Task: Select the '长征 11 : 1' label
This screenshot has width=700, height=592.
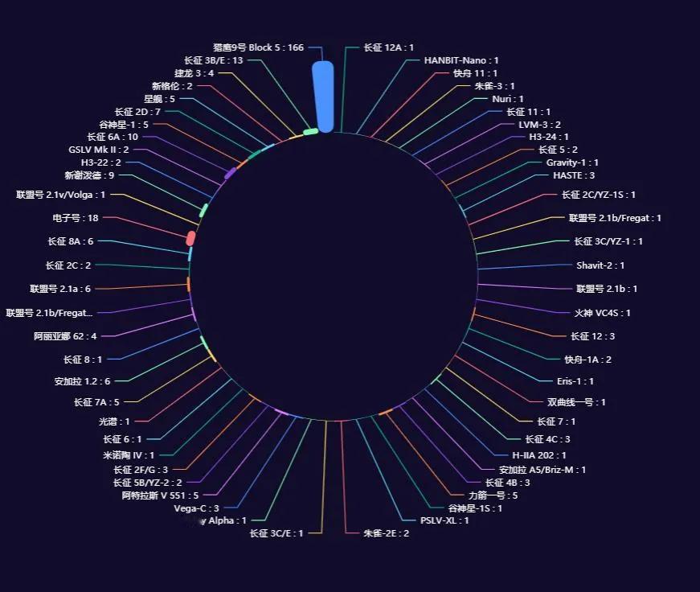Action: click(528, 112)
